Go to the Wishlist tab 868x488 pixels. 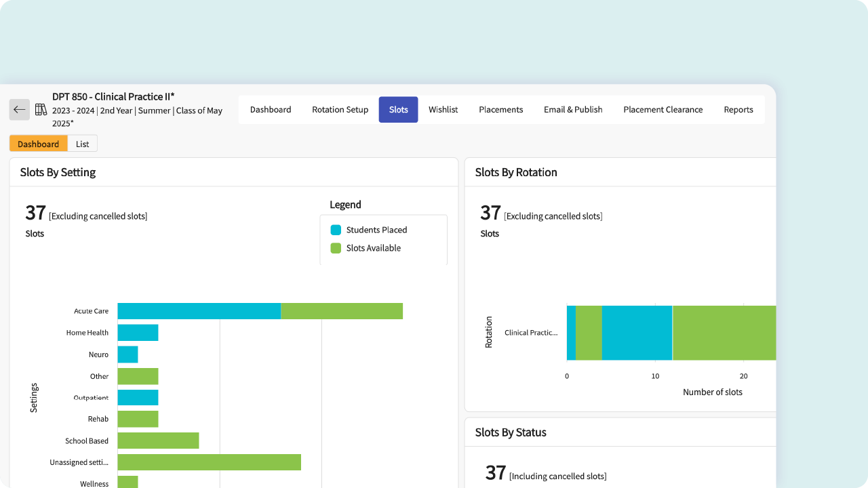click(443, 110)
